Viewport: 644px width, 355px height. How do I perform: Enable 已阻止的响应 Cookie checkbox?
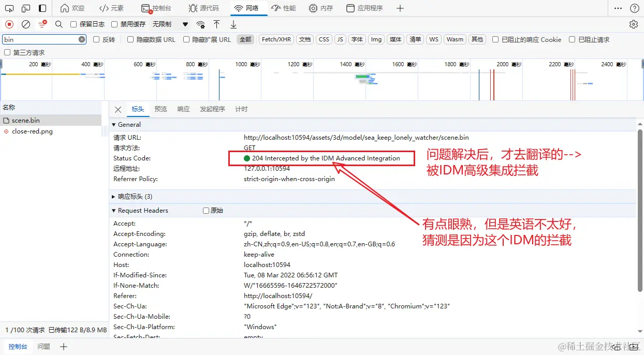(495, 39)
